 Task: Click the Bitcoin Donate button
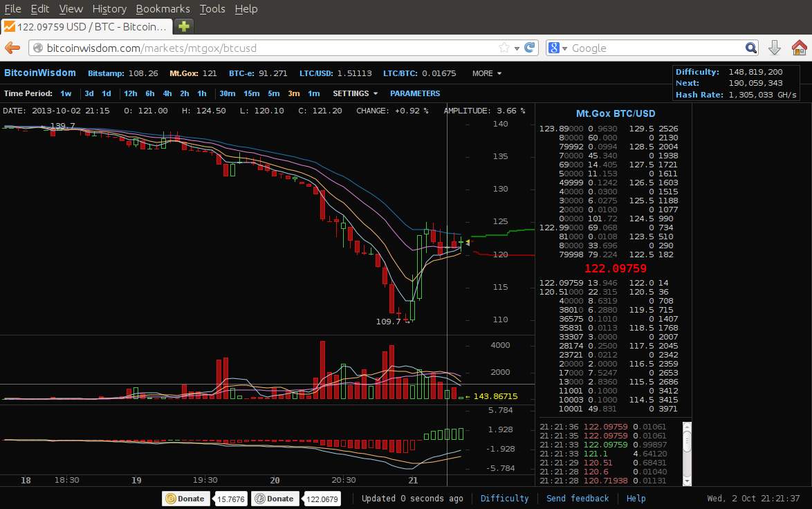click(185, 499)
